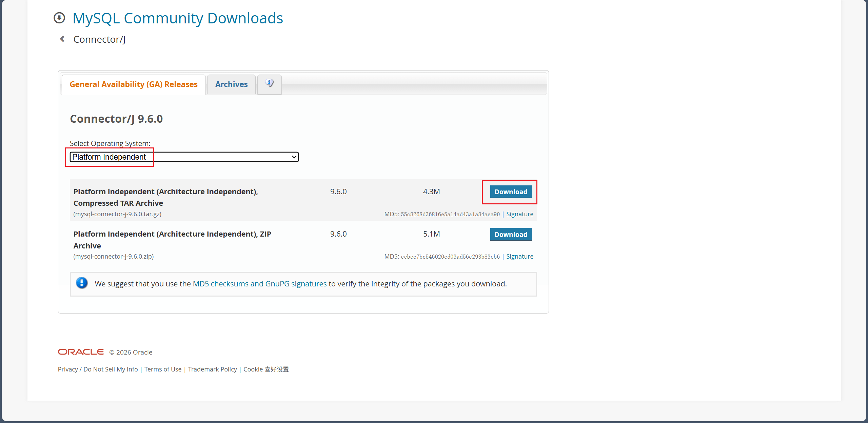Click MySQL Community Downloads heading link
This screenshot has height=423, width=868.
pyautogui.click(x=178, y=18)
